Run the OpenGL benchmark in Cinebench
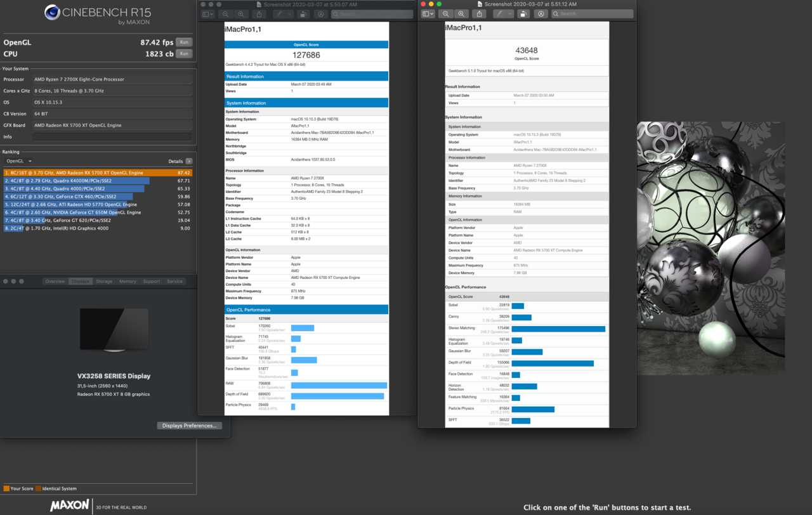This screenshot has height=515, width=812. click(x=183, y=42)
